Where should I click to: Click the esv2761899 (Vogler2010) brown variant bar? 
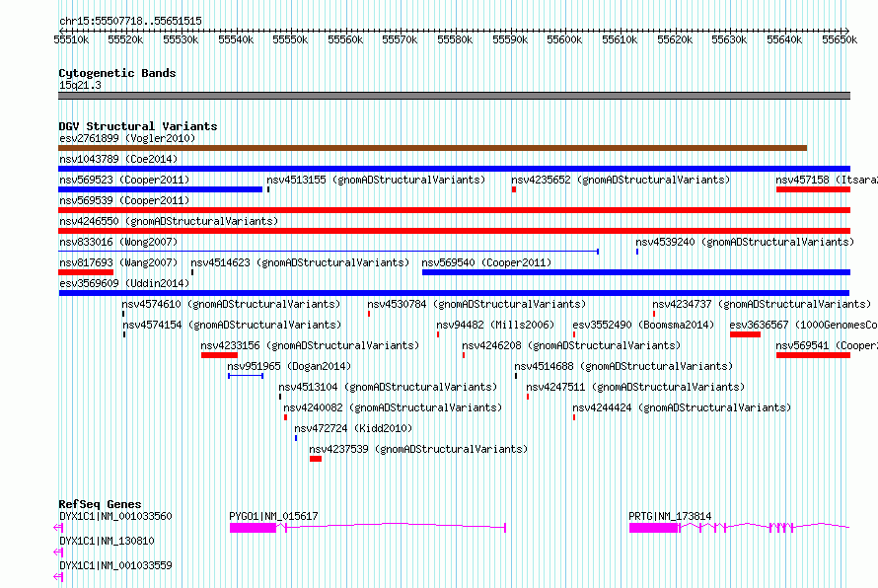click(x=432, y=148)
